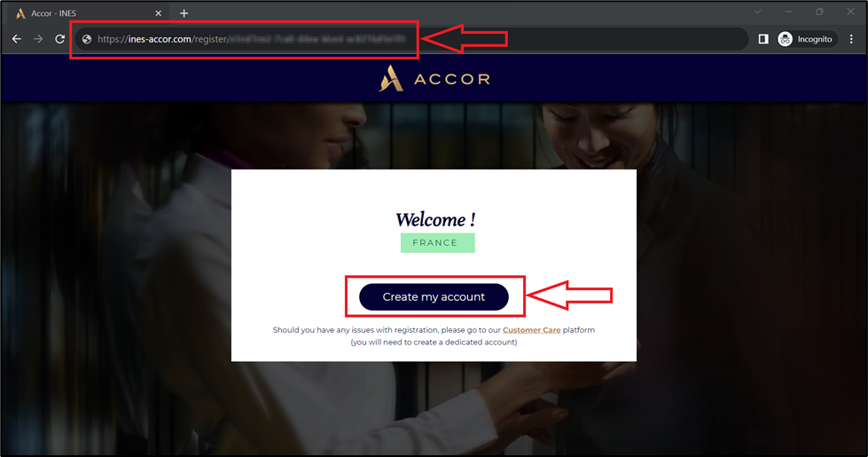The height and width of the screenshot is (457, 868).
Task: Open the Customer Care link
Action: pos(531,329)
